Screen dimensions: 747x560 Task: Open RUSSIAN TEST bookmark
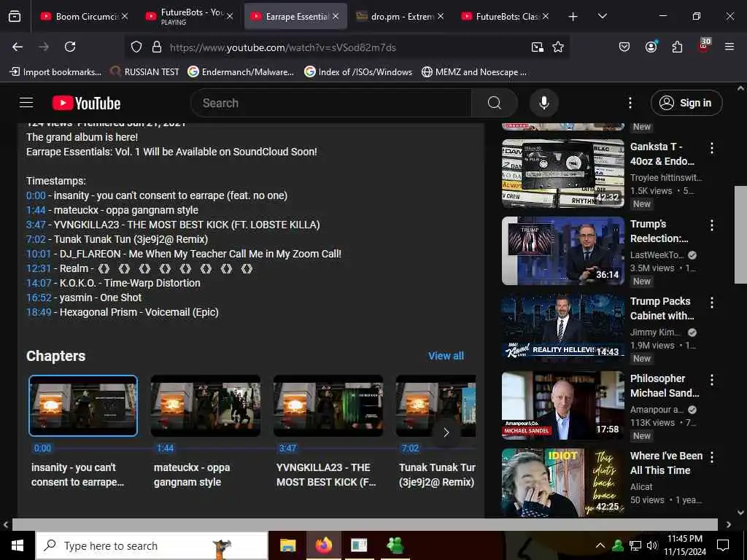pos(144,72)
